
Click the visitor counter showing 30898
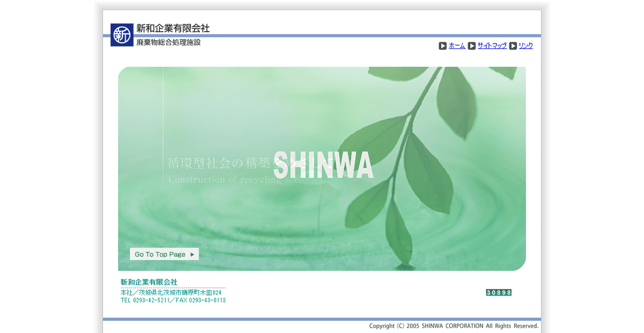[499, 292]
